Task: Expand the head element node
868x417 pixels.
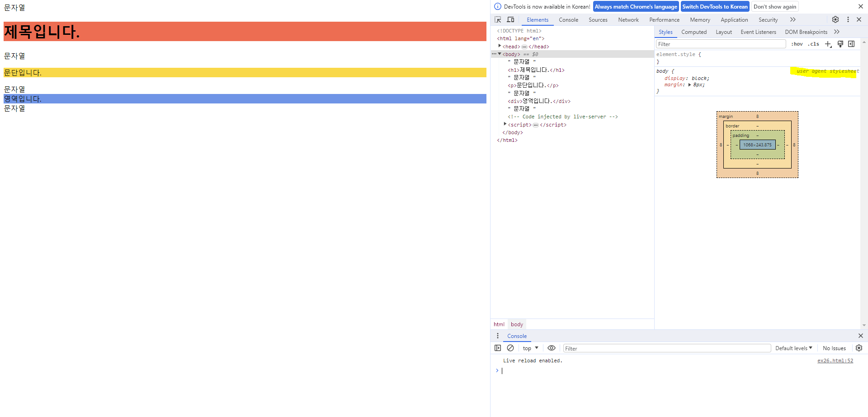Action: point(500,46)
